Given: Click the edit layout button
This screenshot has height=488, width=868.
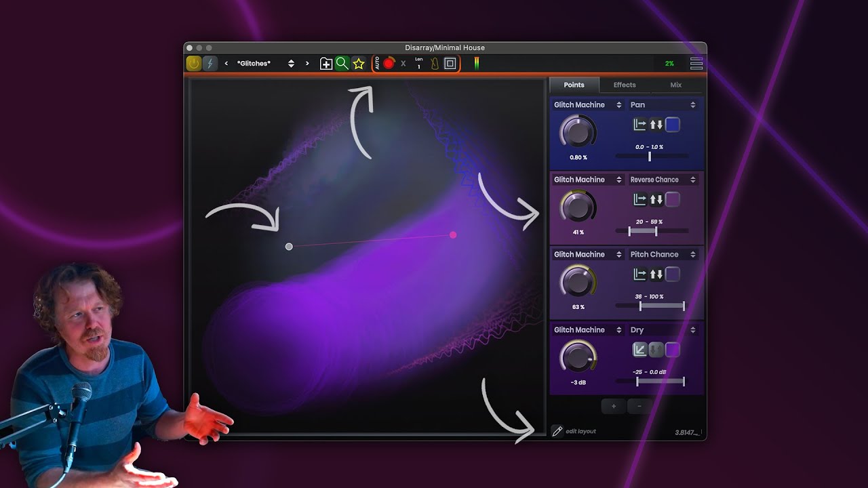Looking at the screenshot, I should [574, 431].
